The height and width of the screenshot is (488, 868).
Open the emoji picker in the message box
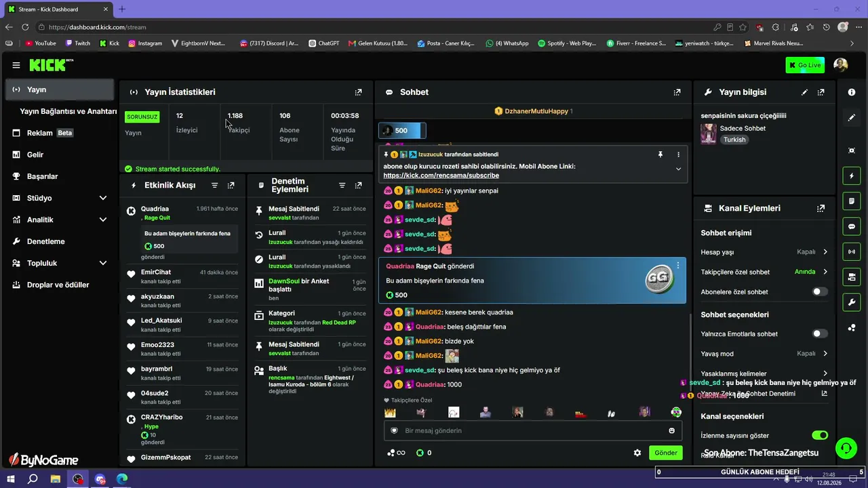(672, 430)
